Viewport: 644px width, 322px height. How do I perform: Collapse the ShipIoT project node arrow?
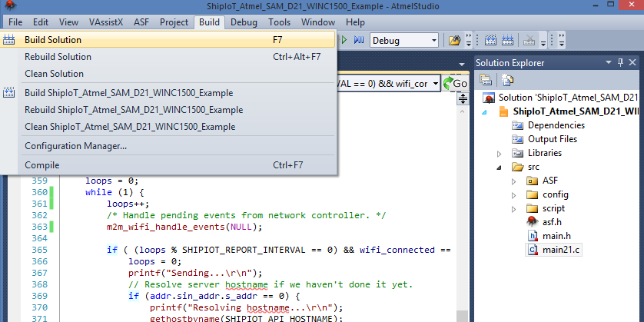(x=486, y=111)
